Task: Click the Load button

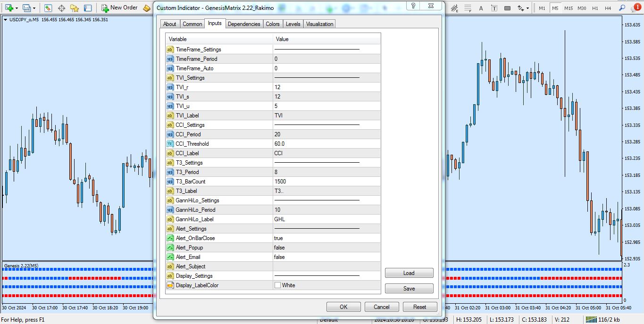Action: (x=409, y=273)
